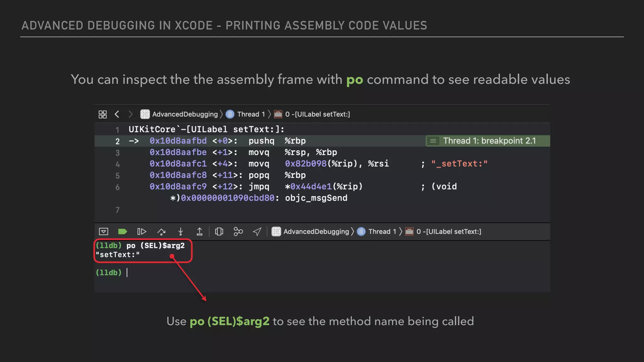Click objc_msgSend in the assembly listing
This screenshot has height=362, width=644.
click(316, 198)
